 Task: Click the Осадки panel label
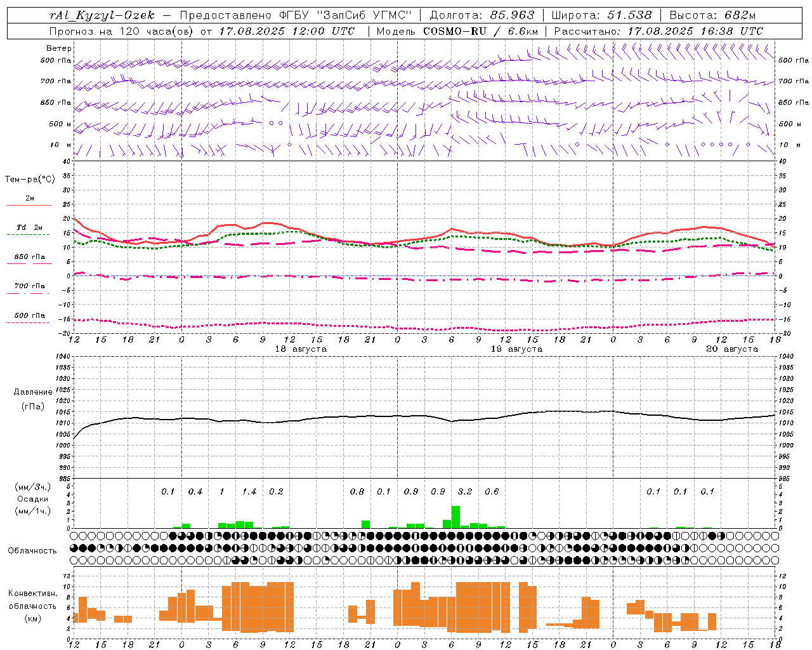click(x=33, y=499)
